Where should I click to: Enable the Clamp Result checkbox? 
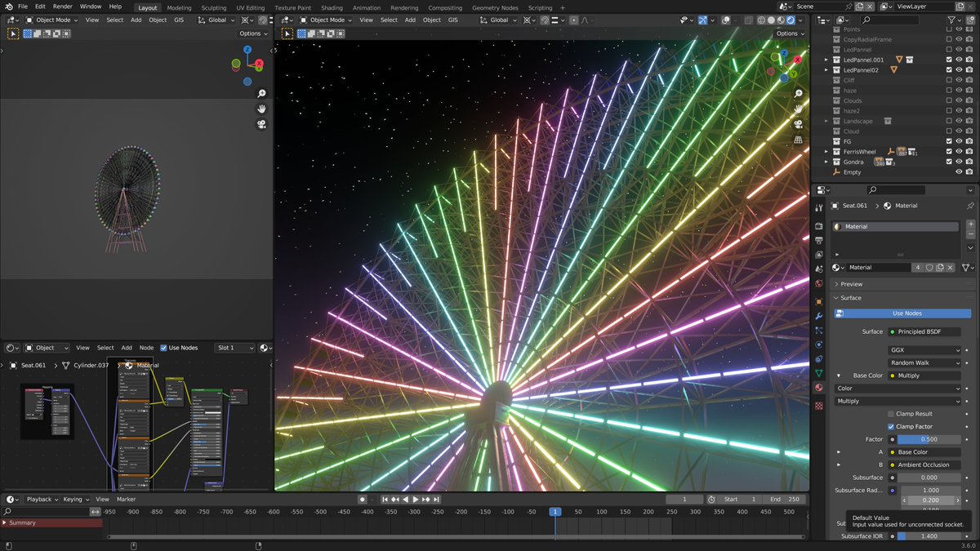click(891, 414)
